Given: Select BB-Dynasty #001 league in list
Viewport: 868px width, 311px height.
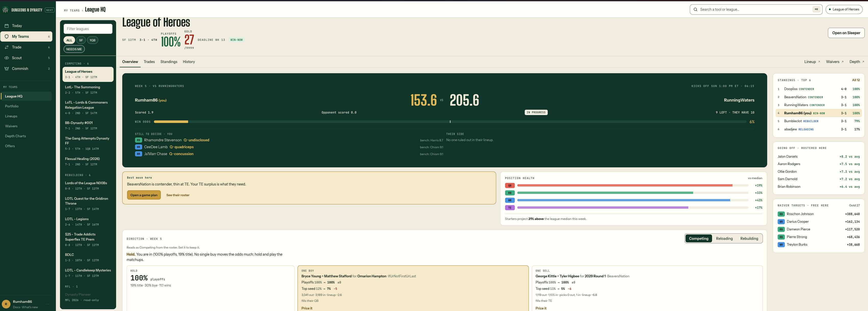Looking at the screenshot, I should pyautogui.click(x=88, y=125).
